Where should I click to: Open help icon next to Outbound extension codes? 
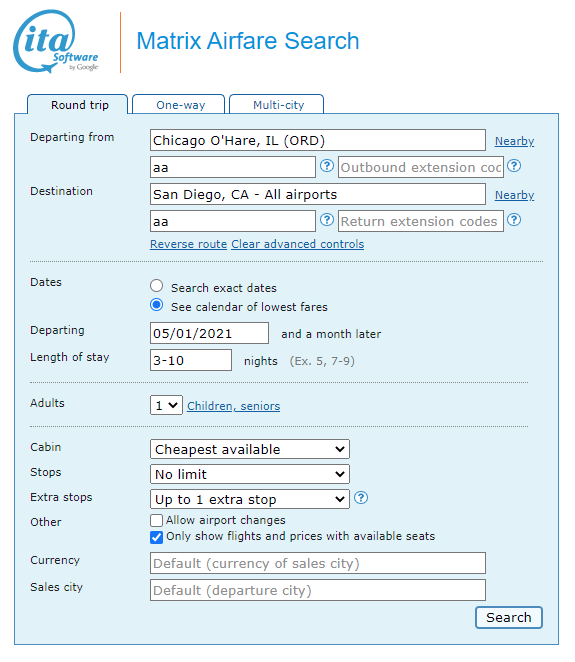tap(514, 166)
